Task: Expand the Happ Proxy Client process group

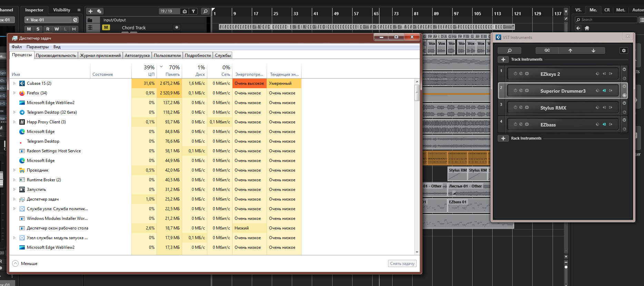Action: pos(14,122)
